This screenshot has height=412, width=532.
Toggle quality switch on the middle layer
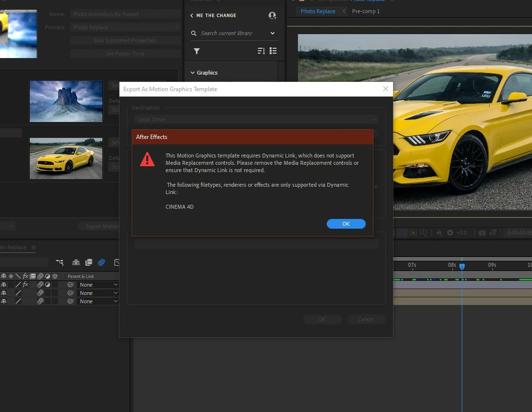[x=19, y=293]
